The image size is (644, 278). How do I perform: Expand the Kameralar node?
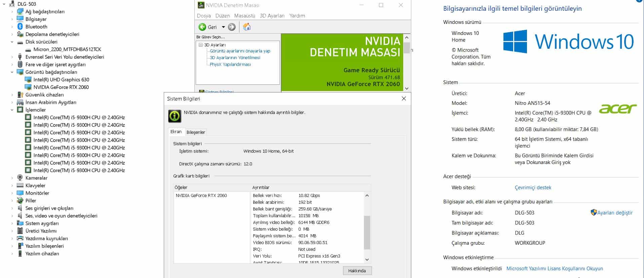(x=12, y=178)
